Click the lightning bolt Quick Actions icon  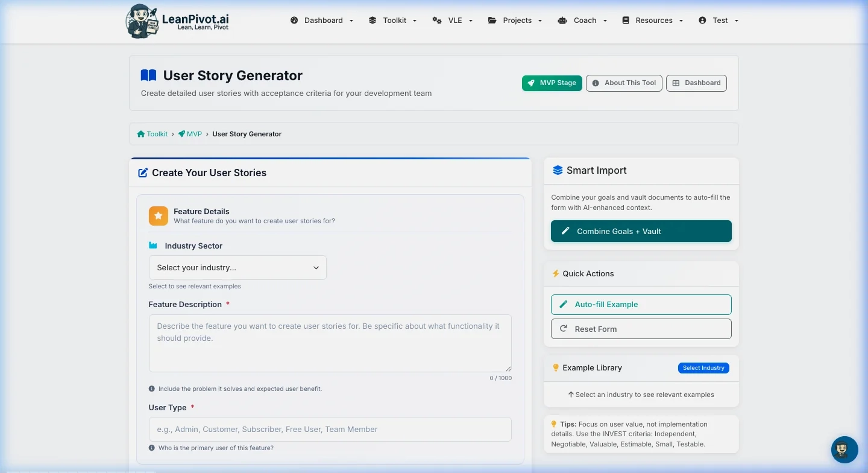click(x=556, y=273)
